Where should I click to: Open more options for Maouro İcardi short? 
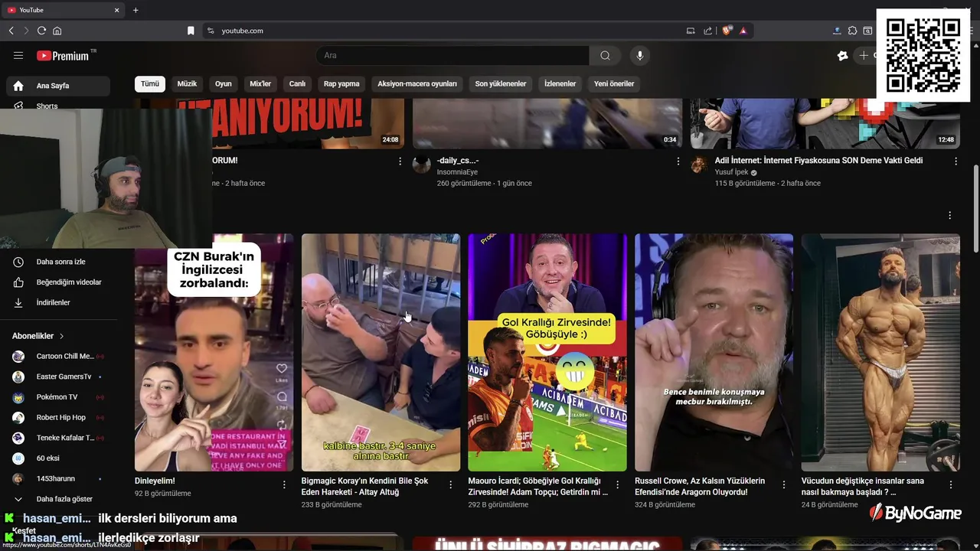tap(617, 484)
